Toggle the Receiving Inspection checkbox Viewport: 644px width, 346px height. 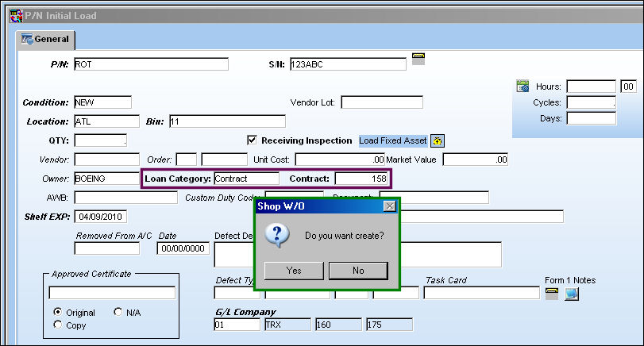[x=252, y=140]
